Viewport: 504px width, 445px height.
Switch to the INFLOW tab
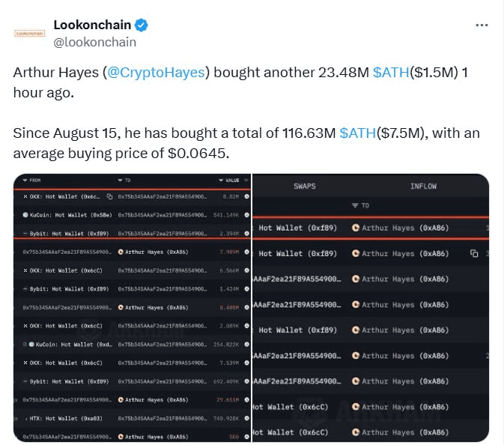[x=423, y=186]
